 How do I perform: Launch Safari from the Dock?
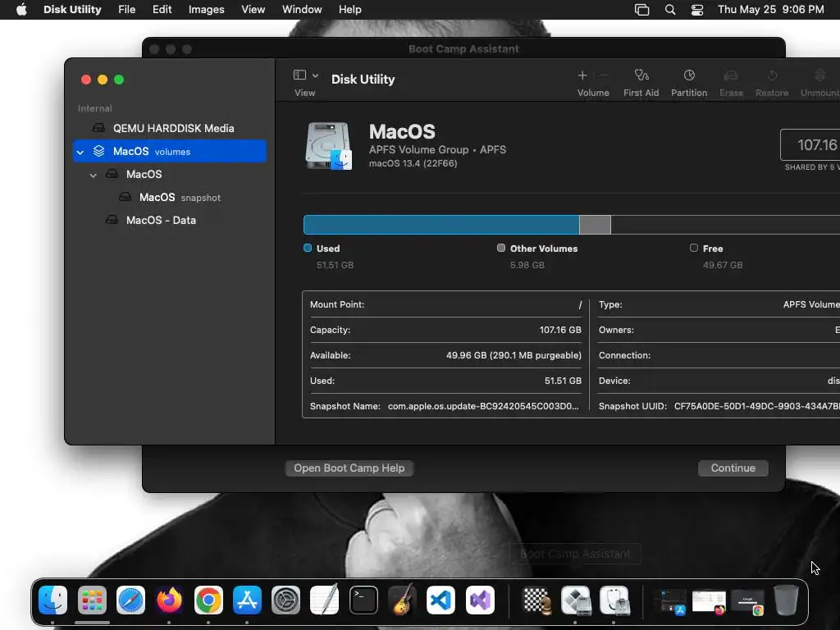130,600
